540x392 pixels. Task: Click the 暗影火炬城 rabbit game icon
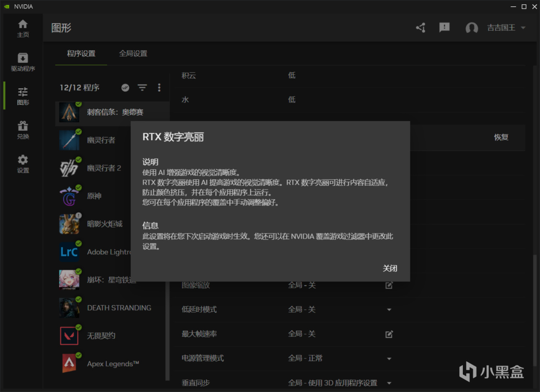point(69,224)
